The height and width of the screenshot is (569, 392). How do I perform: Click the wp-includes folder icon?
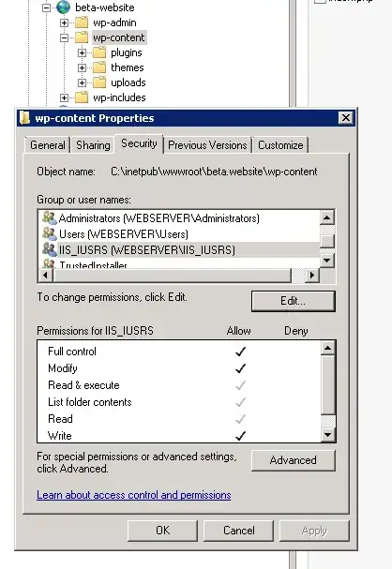pos(82,97)
